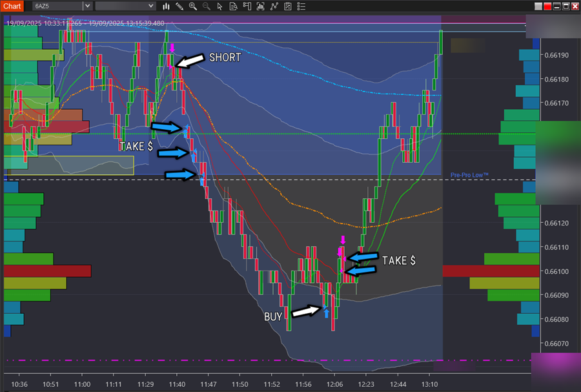Toggle the red window link button
Image resolution: width=581 pixels, height=392 pixels.
coord(547,6)
